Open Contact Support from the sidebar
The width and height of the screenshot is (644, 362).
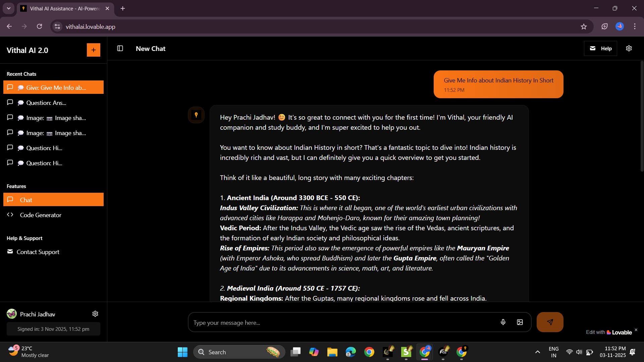[38, 252]
